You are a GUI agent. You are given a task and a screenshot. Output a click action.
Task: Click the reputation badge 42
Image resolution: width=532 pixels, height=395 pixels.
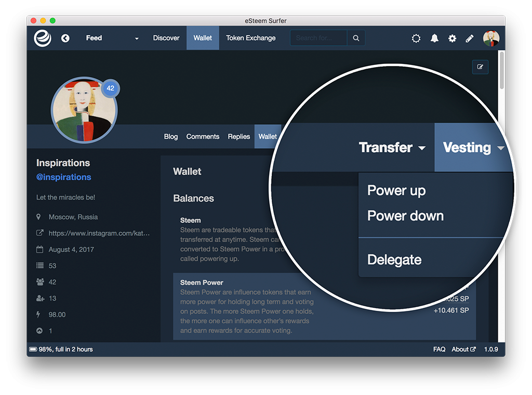click(x=111, y=88)
